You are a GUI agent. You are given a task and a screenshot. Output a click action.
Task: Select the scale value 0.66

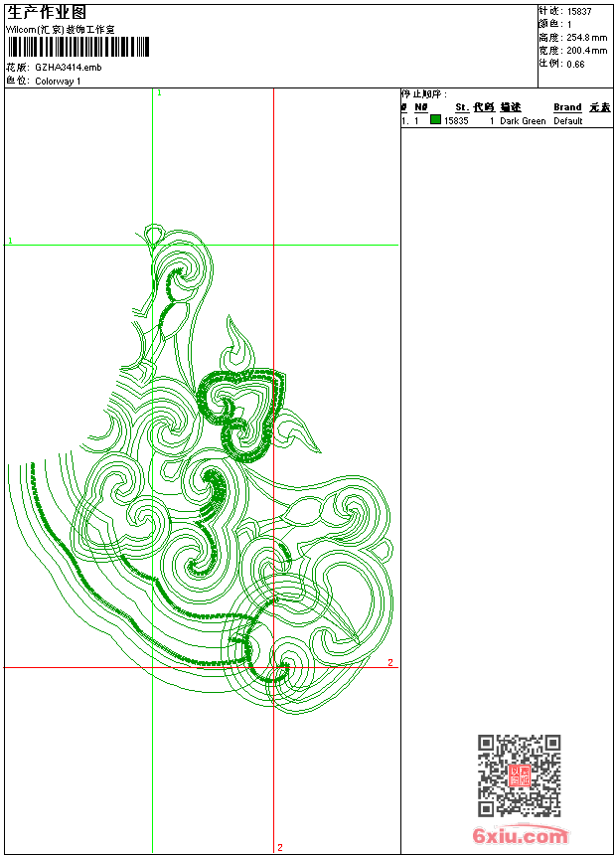[x=575, y=65]
